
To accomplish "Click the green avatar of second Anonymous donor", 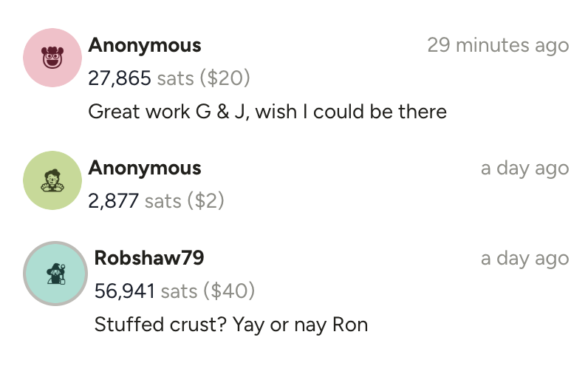I will pos(52,180).
